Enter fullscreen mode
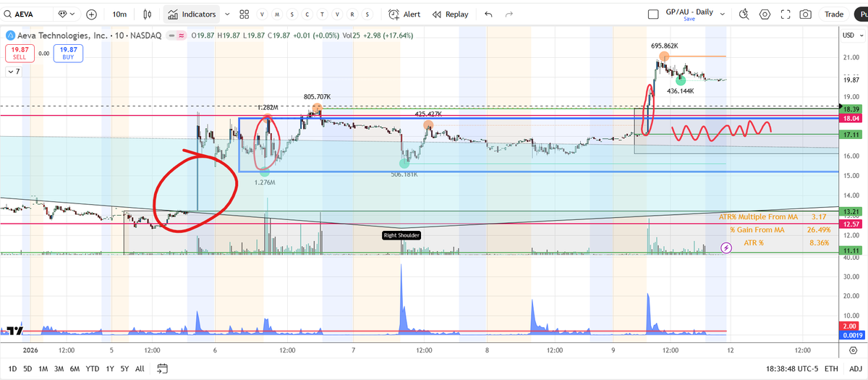The image size is (868, 380). pos(786,14)
